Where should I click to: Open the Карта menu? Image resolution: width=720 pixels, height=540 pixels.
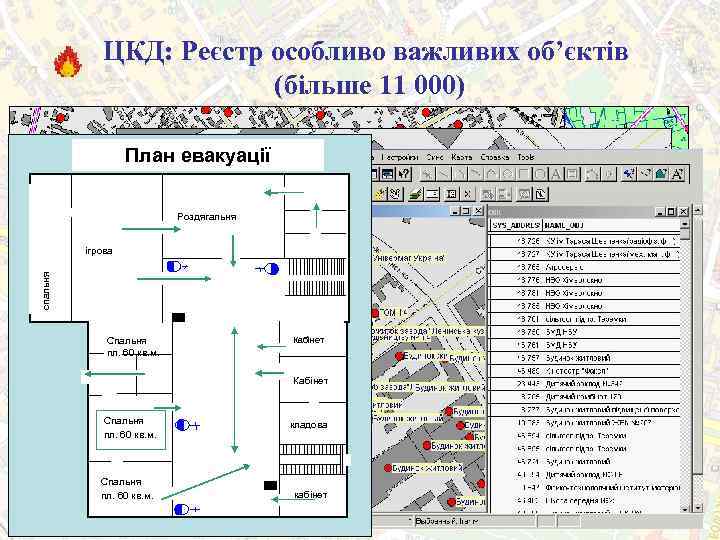461,158
